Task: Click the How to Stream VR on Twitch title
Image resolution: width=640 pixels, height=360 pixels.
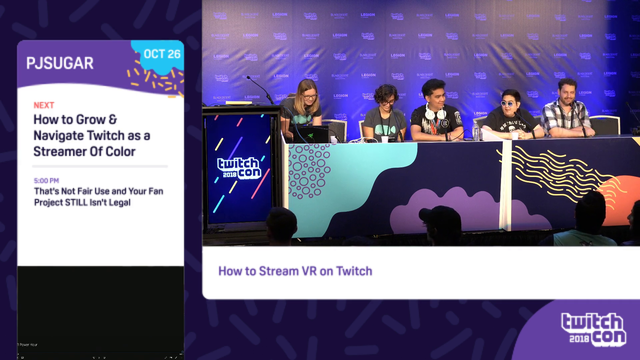Action: point(295,271)
